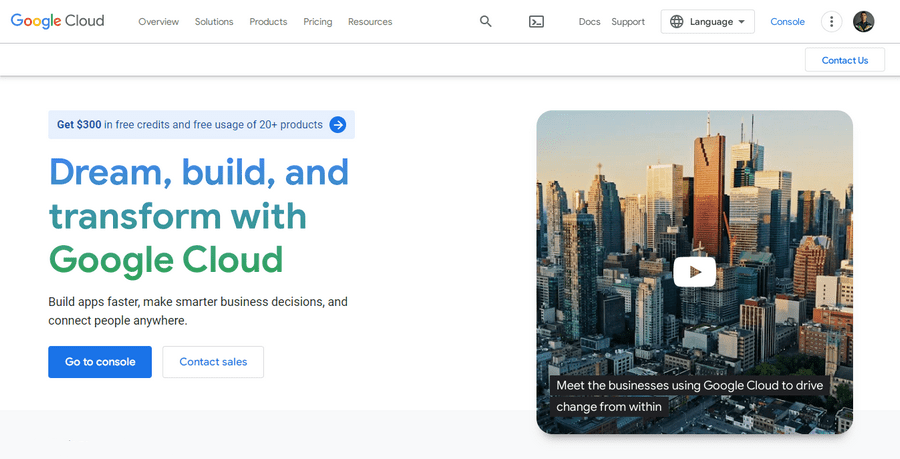Viewport: 900px width, 459px height.
Task: Click the Contact sales button
Action: pyautogui.click(x=213, y=362)
